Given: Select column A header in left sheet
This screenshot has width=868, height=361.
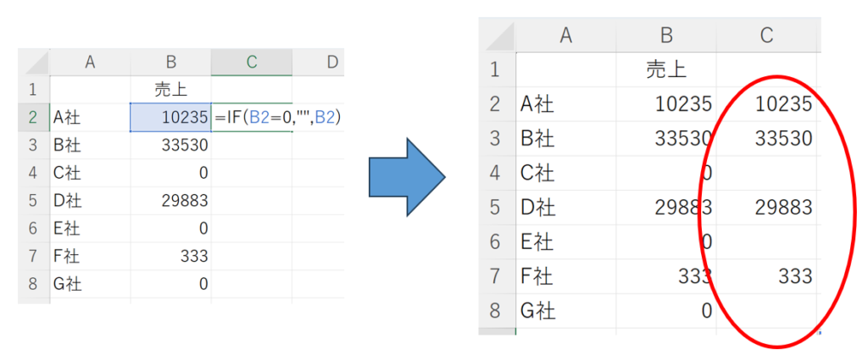Looking at the screenshot, I should coord(90,63).
